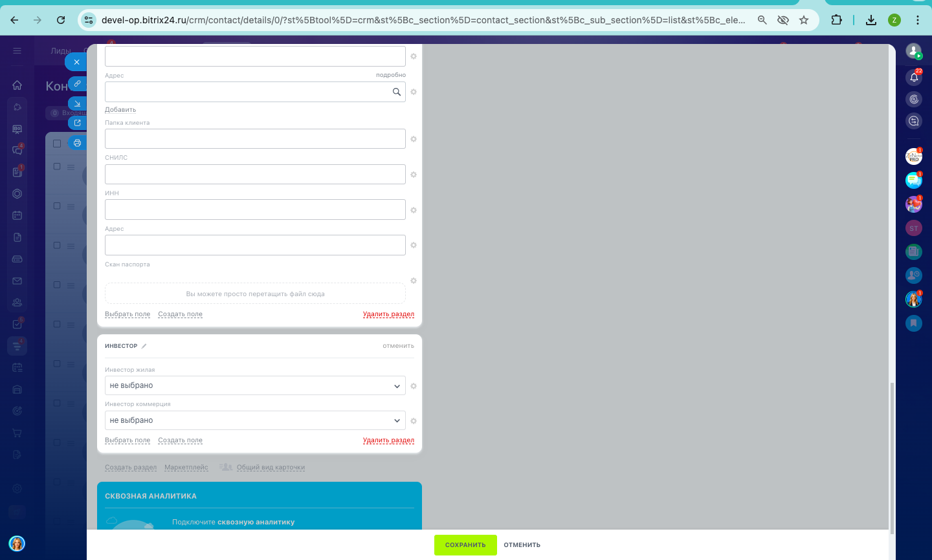This screenshot has height=560, width=932.
Task: Open settings gear for Инвестор жилая field
Action: click(x=414, y=386)
